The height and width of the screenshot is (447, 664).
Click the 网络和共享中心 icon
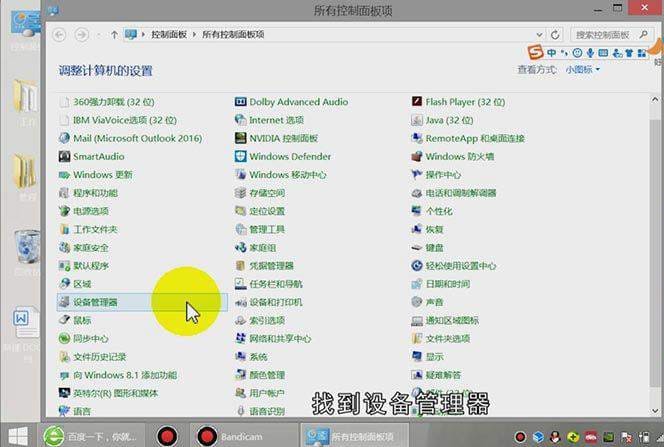tap(241, 338)
